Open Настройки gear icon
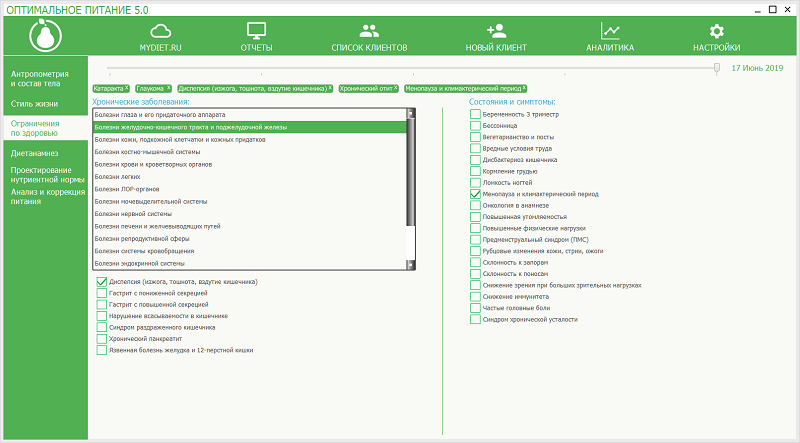Image resolution: width=800 pixels, height=443 pixels. [716, 31]
